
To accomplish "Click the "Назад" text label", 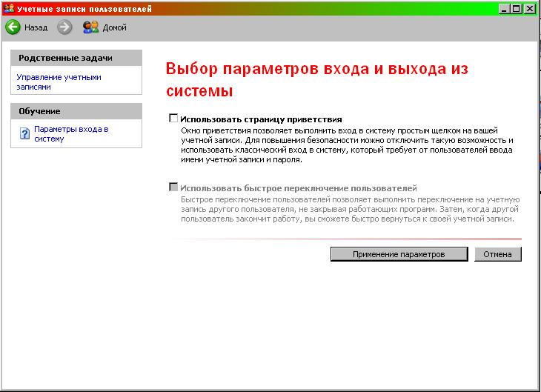I will point(36,27).
